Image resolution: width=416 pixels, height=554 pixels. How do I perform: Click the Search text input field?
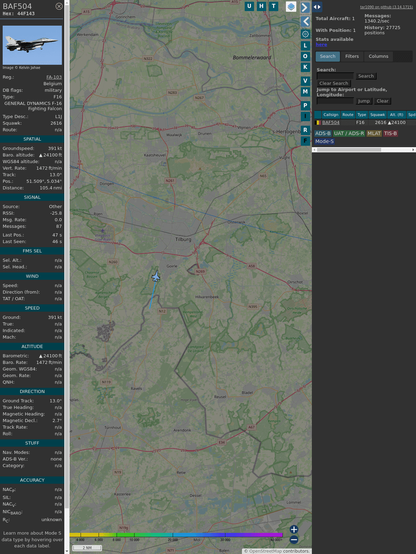coord(335,76)
